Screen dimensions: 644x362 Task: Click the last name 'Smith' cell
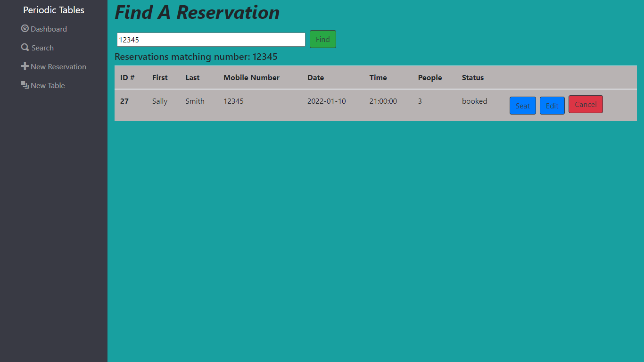[x=195, y=101]
